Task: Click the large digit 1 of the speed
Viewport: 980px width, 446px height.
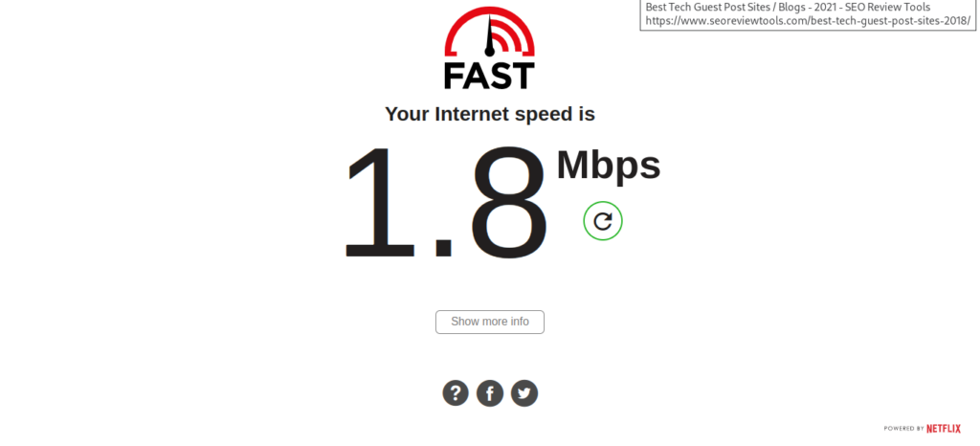Action: [381, 203]
